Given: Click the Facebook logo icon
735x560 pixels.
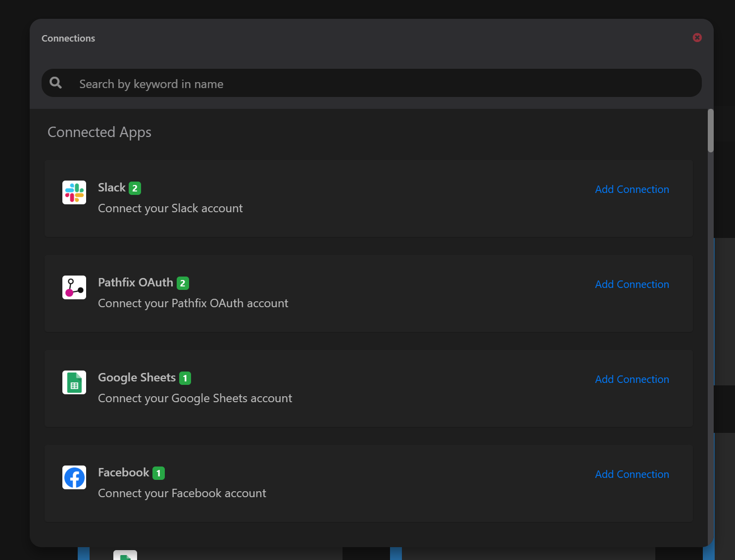Looking at the screenshot, I should click(x=74, y=477).
